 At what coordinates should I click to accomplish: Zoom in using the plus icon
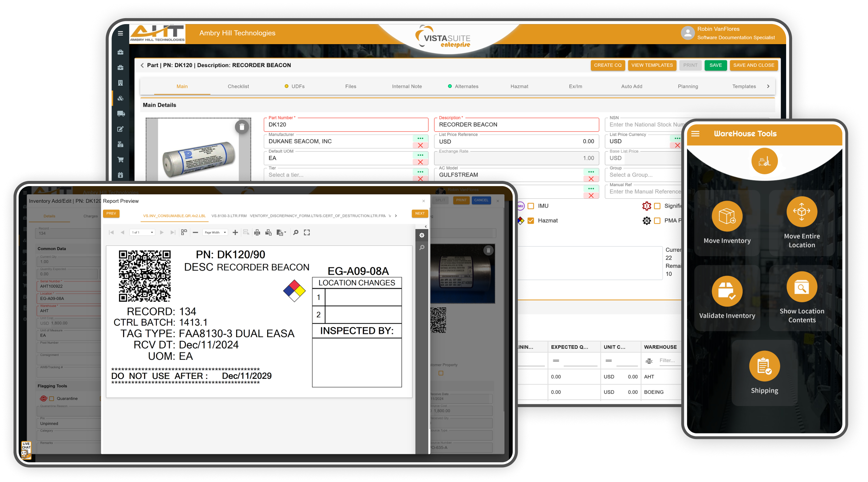[235, 232]
